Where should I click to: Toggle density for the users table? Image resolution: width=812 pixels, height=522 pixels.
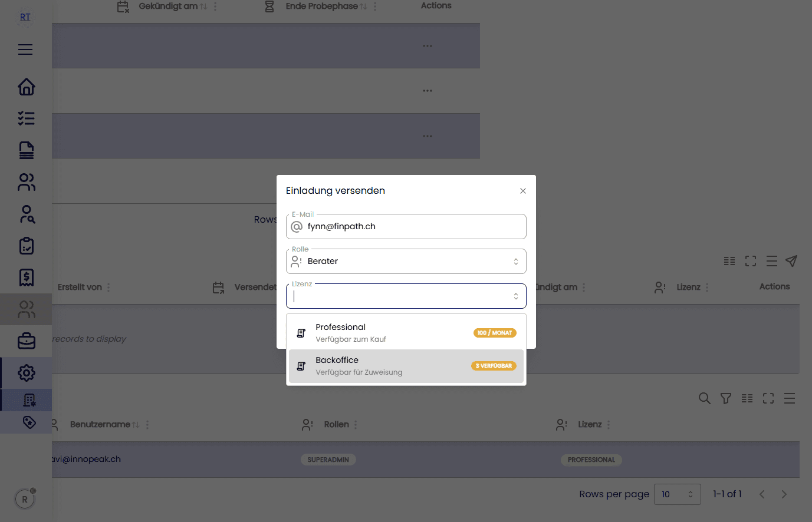790,398
